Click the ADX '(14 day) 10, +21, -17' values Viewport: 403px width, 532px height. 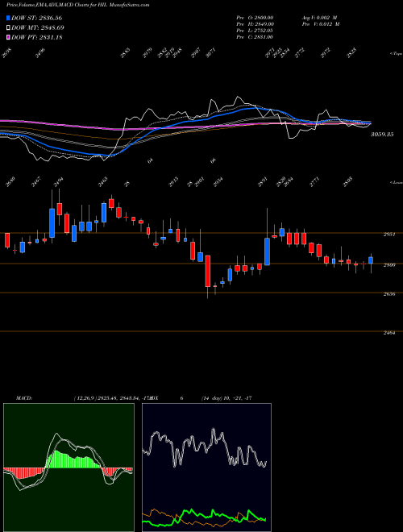tap(226, 398)
